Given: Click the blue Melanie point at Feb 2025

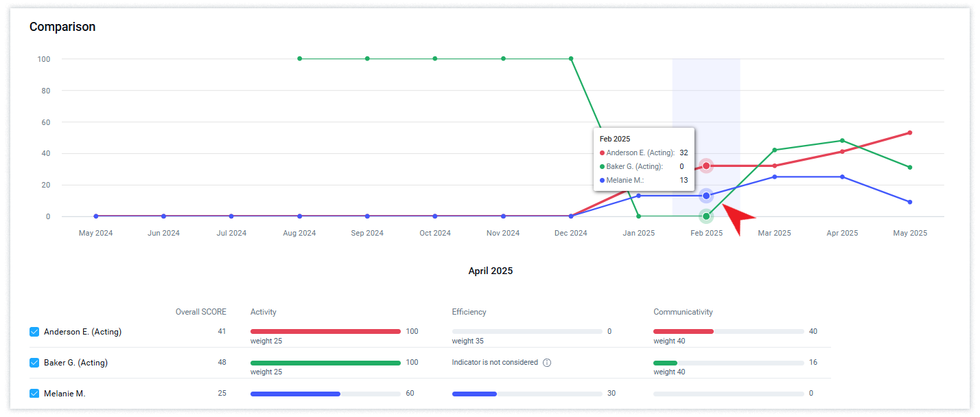Looking at the screenshot, I should coord(706,196).
